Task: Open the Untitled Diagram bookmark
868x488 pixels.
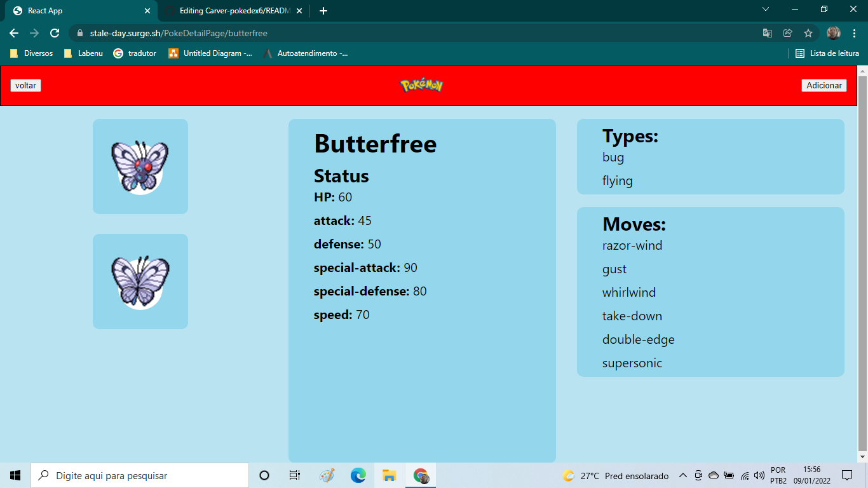Action: [210, 53]
